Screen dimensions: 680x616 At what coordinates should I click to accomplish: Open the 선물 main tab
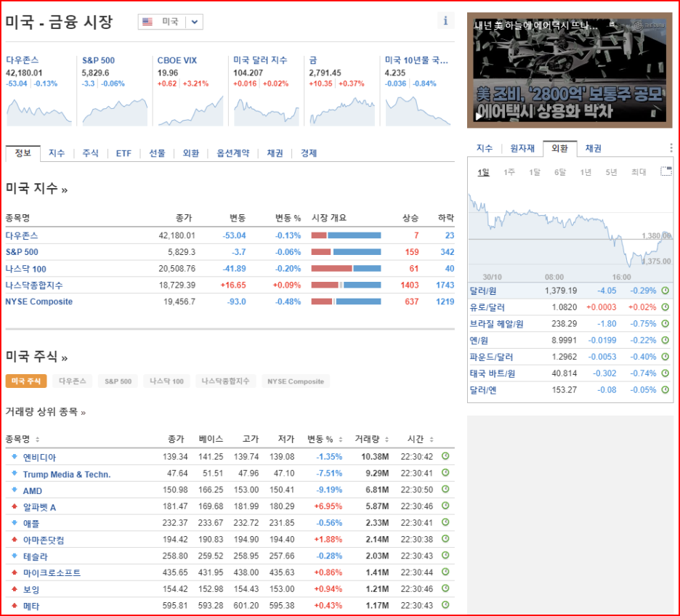[157, 153]
